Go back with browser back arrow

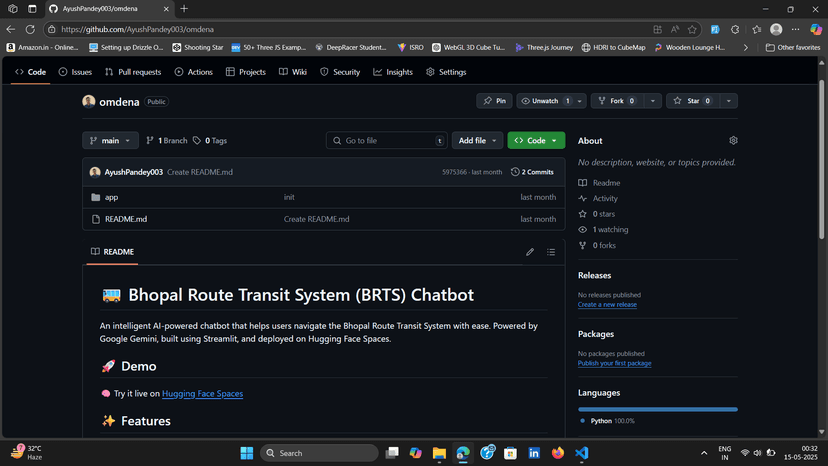point(11,30)
